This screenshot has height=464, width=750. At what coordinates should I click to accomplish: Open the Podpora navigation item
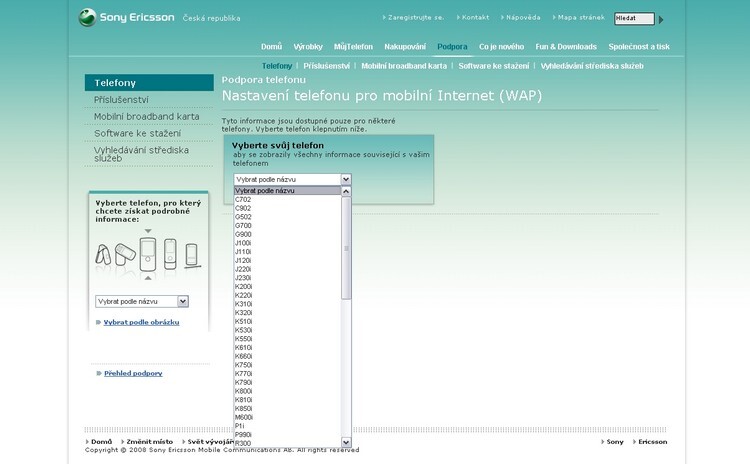(452, 46)
